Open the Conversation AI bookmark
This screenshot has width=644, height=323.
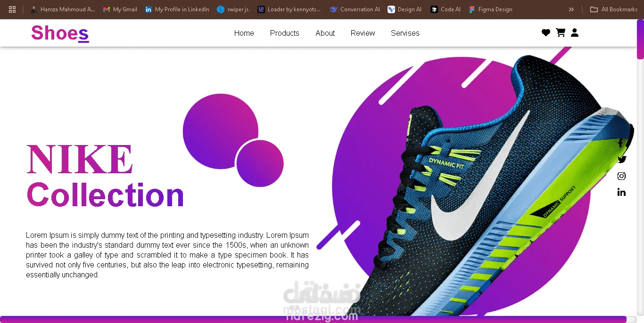(355, 9)
